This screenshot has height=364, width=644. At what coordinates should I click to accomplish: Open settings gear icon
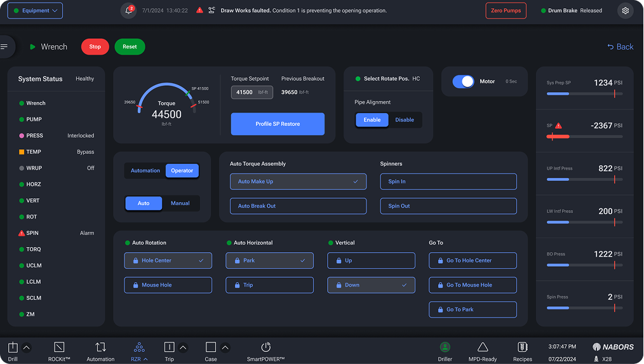tap(625, 11)
